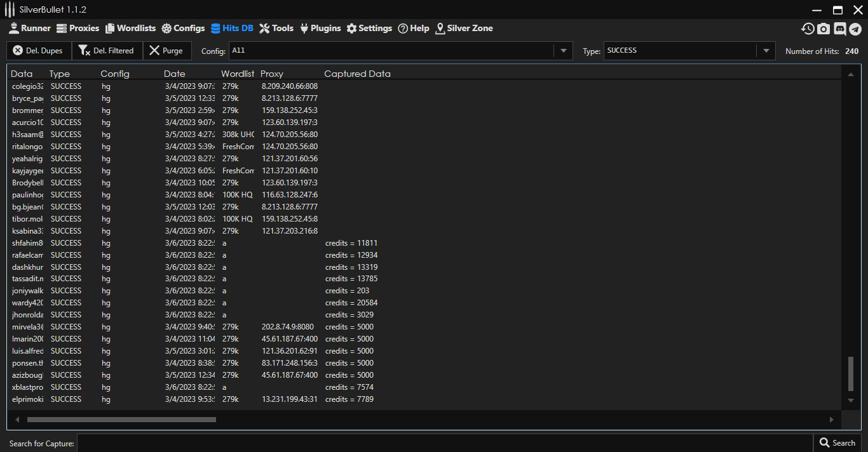Open the Plugins section
Image resolution: width=868 pixels, height=452 pixels.
click(x=320, y=29)
